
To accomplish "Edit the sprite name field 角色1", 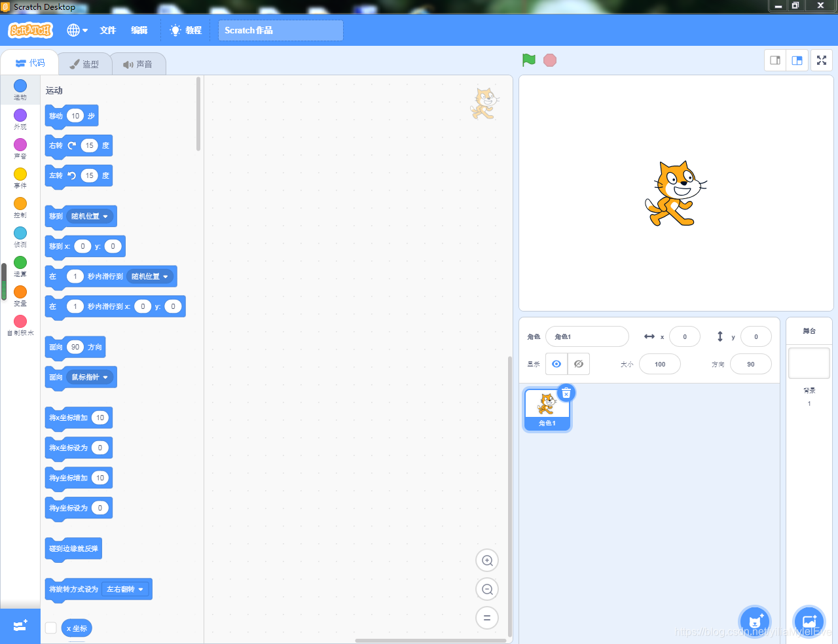I will tap(587, 336).
